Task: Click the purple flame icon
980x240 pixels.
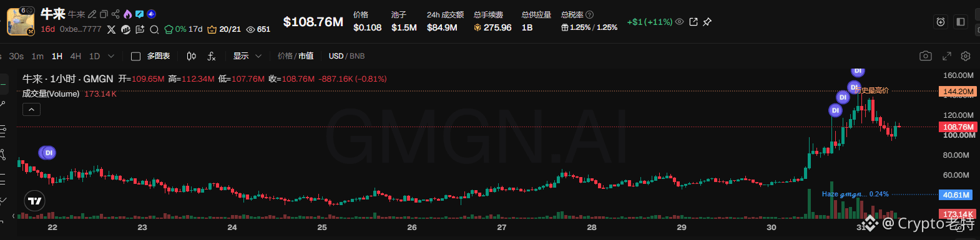Action: click(x=128, y=14)
